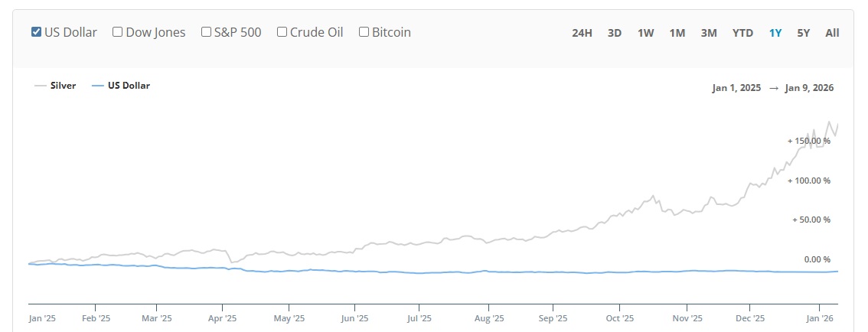Switch chart to 3M range
The image size is (868, 332).
[x=708, y=33]
